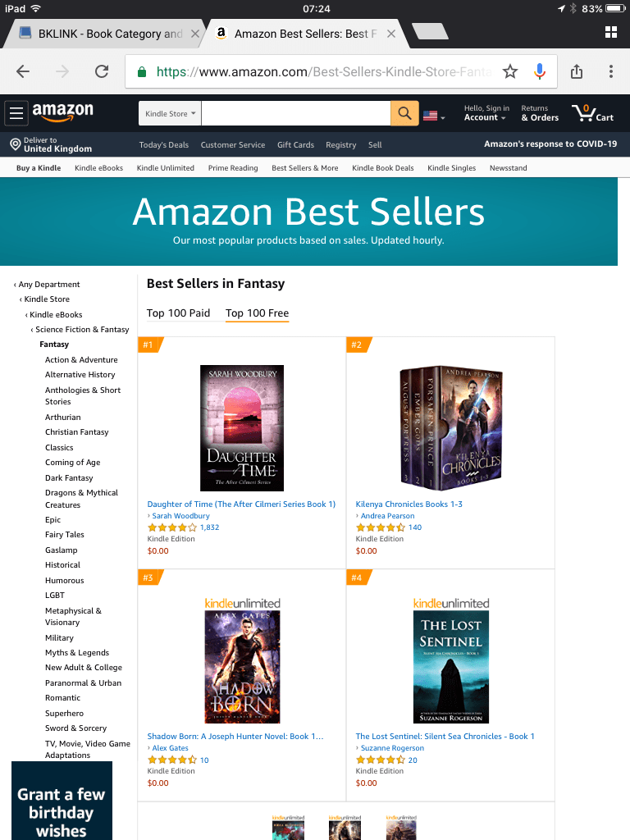Open Kilenya Chronicles book cover thumbnail

(x=450, y=428)
